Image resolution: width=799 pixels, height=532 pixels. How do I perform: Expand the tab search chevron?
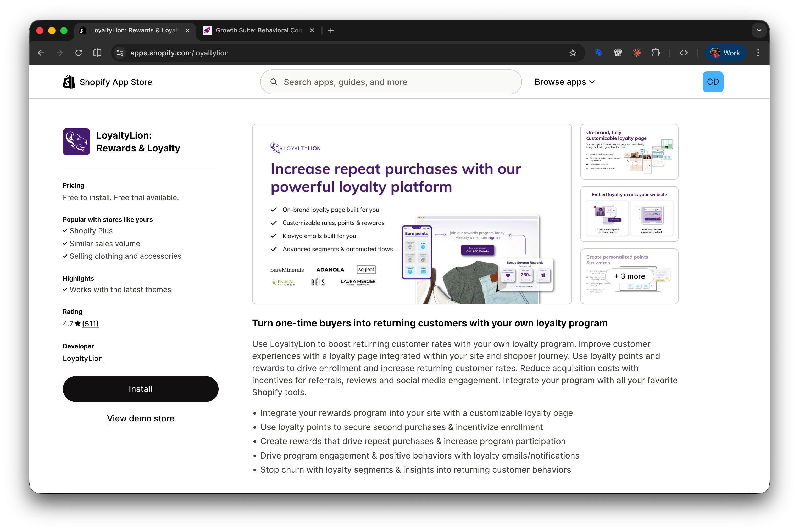tap(759, 30)
